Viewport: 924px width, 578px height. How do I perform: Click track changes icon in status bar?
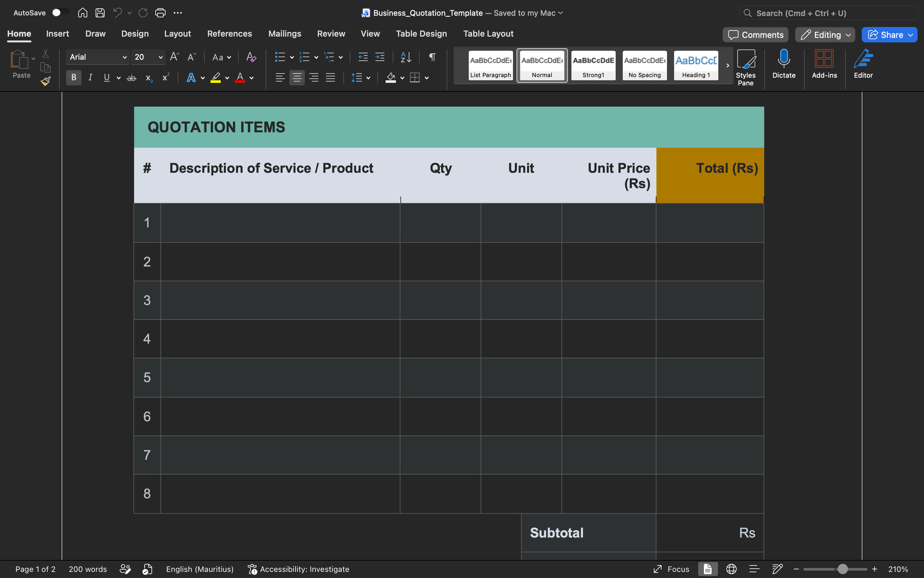click(125, 569)
